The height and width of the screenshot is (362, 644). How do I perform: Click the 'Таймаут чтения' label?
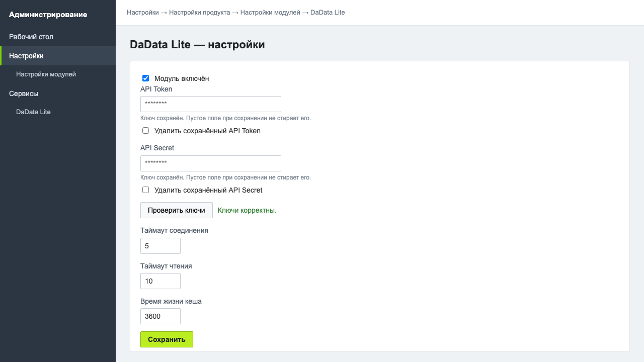pos(166,266)
